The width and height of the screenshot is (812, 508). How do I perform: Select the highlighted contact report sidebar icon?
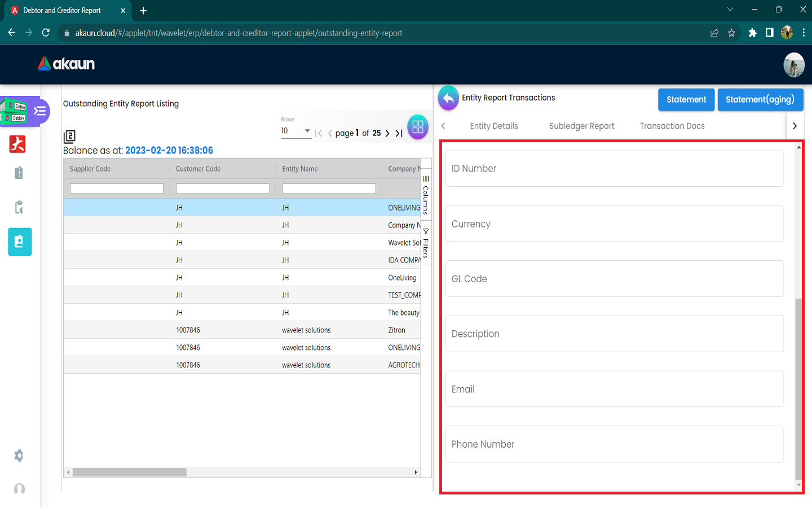coord(20,242)
